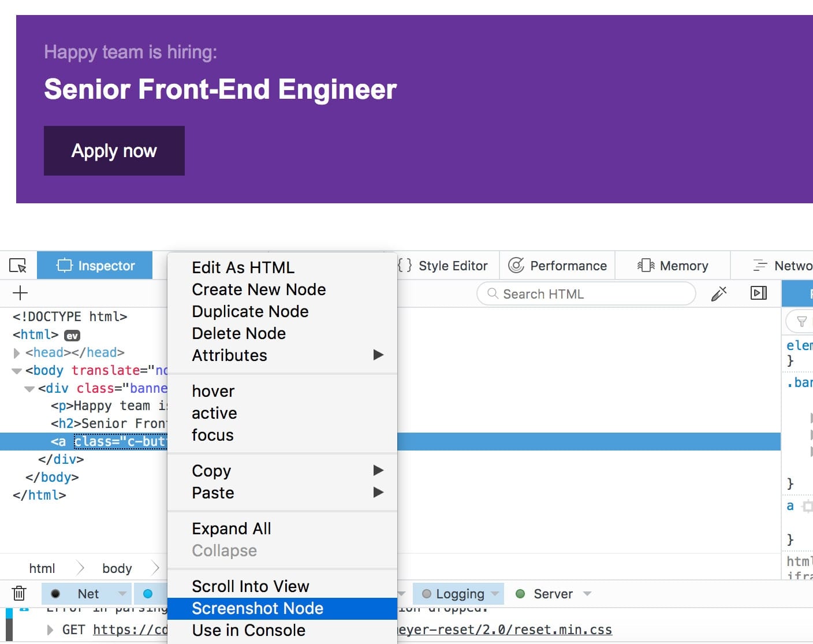Select the eyedropper color picker tool

pyautogui.click(x=719, y=294)
